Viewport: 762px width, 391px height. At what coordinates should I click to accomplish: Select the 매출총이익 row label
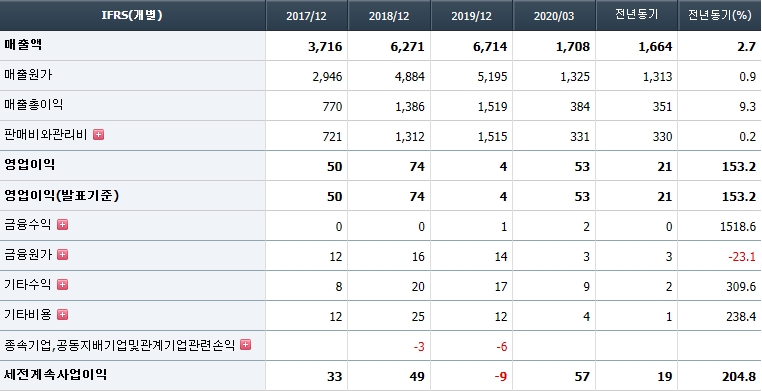click(x=34, y=104)
